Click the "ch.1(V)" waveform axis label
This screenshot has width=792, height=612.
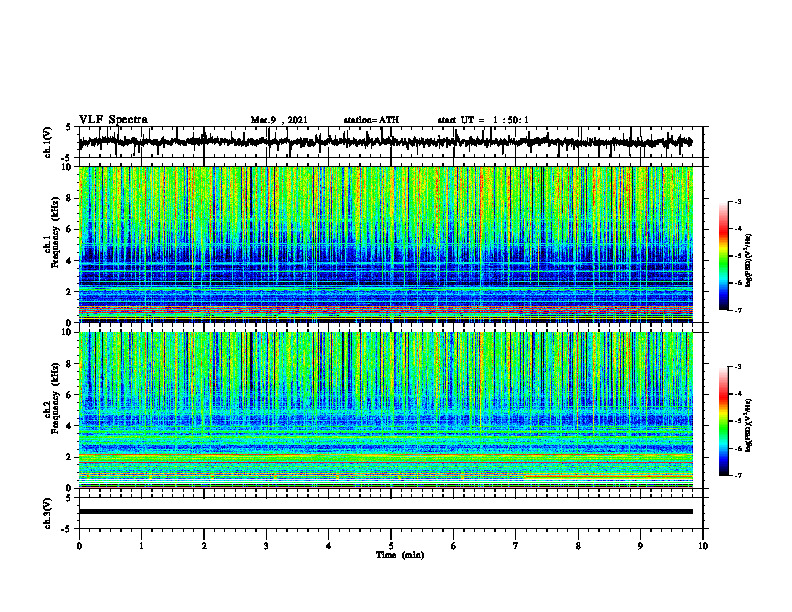coord(48,142)
